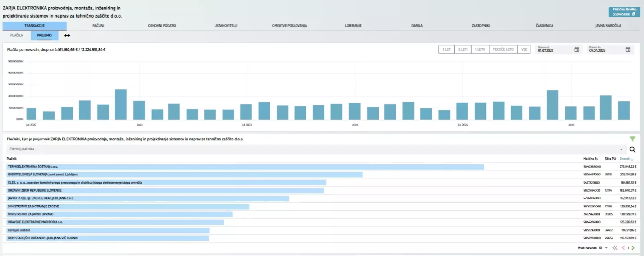Open the Plačila sub-tab
The width and height of the screenshot is (644, 256).
[x=16, y=35]
